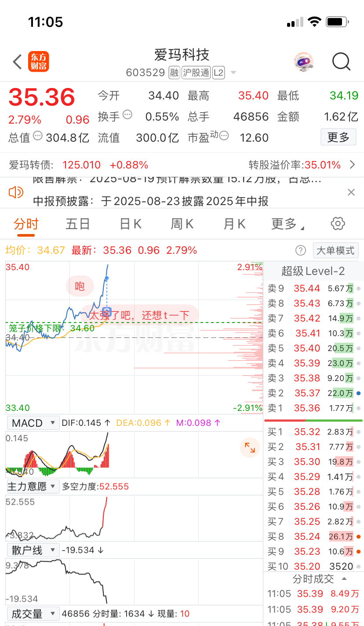Viewport: 364px width, 626px height.
Task: Open the 东方财富 logo icon
Action: tap(39, 62)
